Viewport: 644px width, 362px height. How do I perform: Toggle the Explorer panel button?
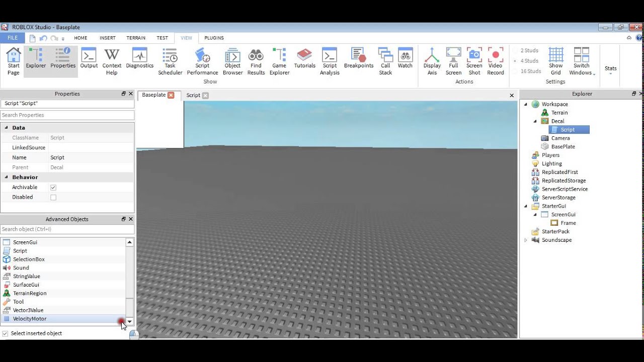pyautogui.click(x=36, y=61)
